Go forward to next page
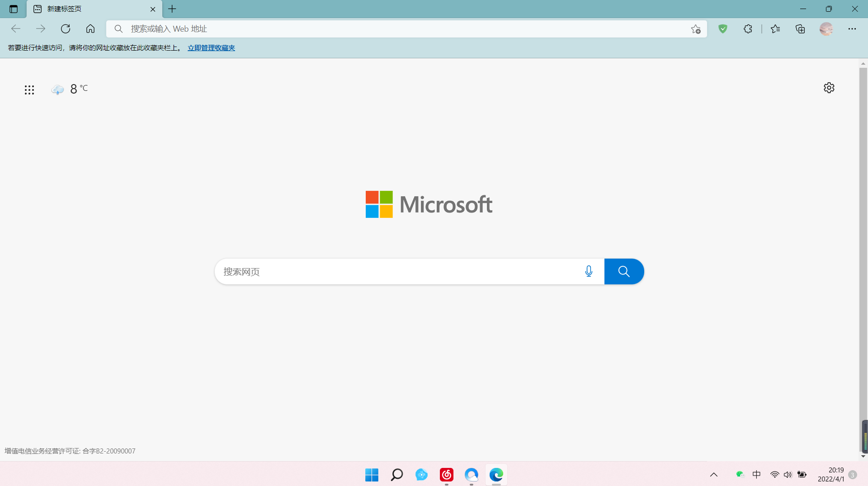Viewport: 868px width, 486px height. pyautogui.click(x=41, y=29)
